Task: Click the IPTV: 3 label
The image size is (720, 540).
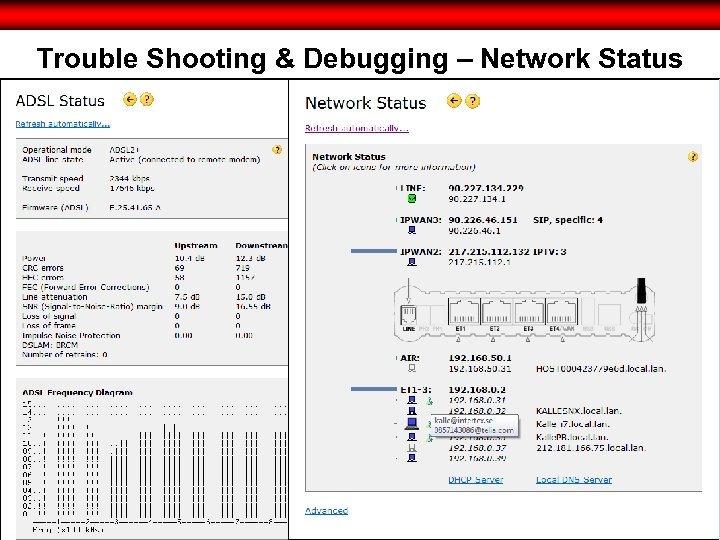Action: [550, 251]
